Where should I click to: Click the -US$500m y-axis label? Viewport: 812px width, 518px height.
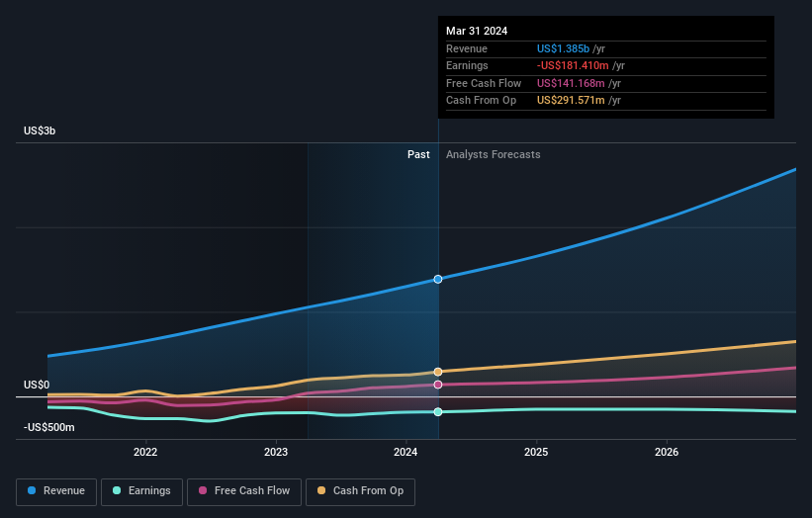click(49, 427)
